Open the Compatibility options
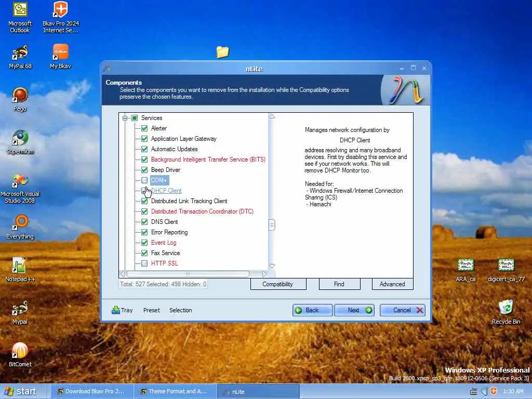 coord(278,284)
